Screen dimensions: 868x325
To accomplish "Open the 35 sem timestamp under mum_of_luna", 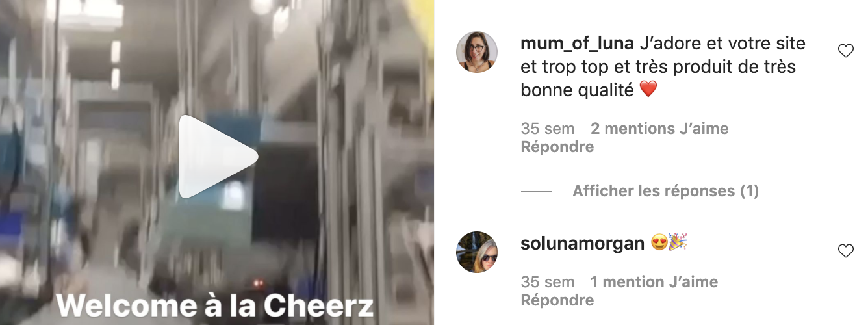I will (x=548, y=129).
